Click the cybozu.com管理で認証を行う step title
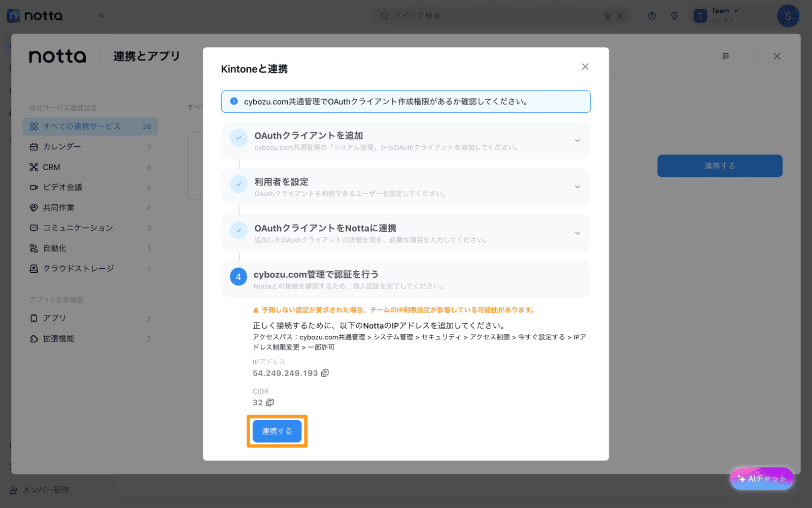This screenshot has width=812, height=508. point(316,274)
